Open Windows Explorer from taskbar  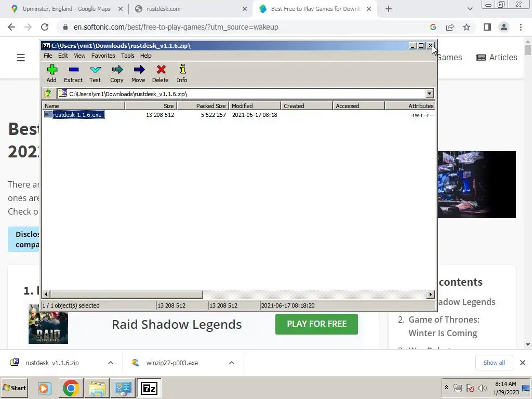[x=97, y=388]
